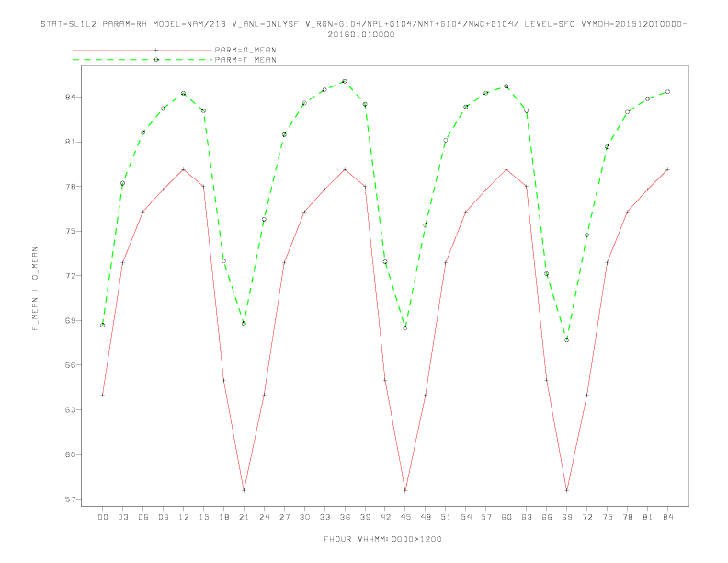Image resolution: width=728 pixels, height=563 pixels.
Task: Click the y-axis tick label 66
Action: point(70,365)
